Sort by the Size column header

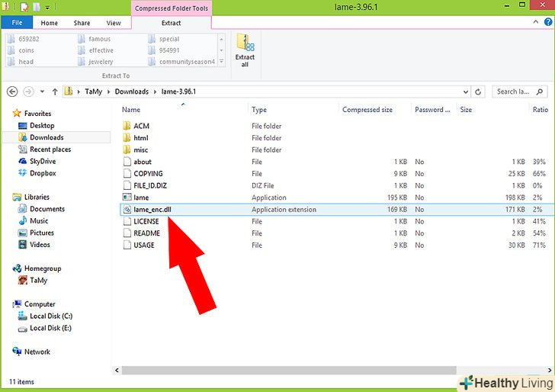466,110
